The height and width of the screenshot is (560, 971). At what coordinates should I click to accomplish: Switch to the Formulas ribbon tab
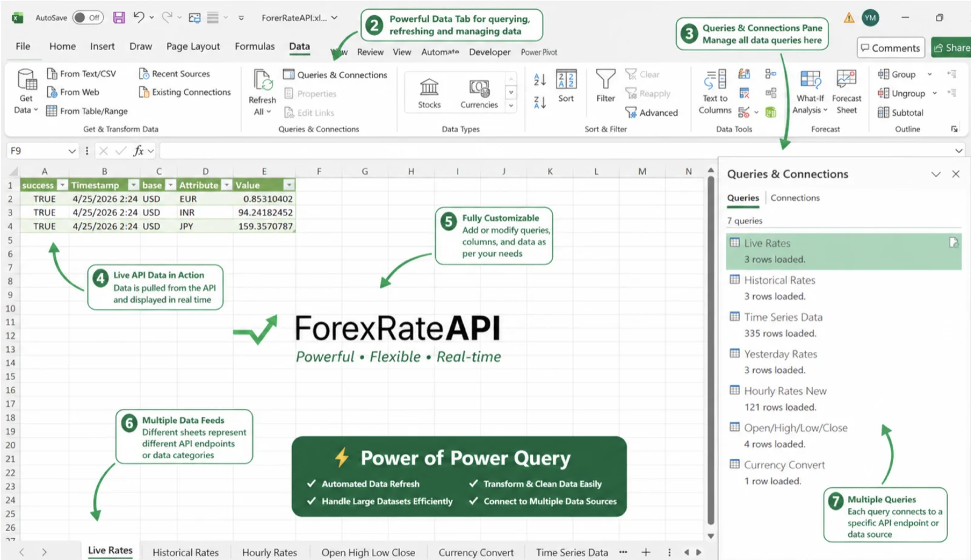[x=255, y=46]
